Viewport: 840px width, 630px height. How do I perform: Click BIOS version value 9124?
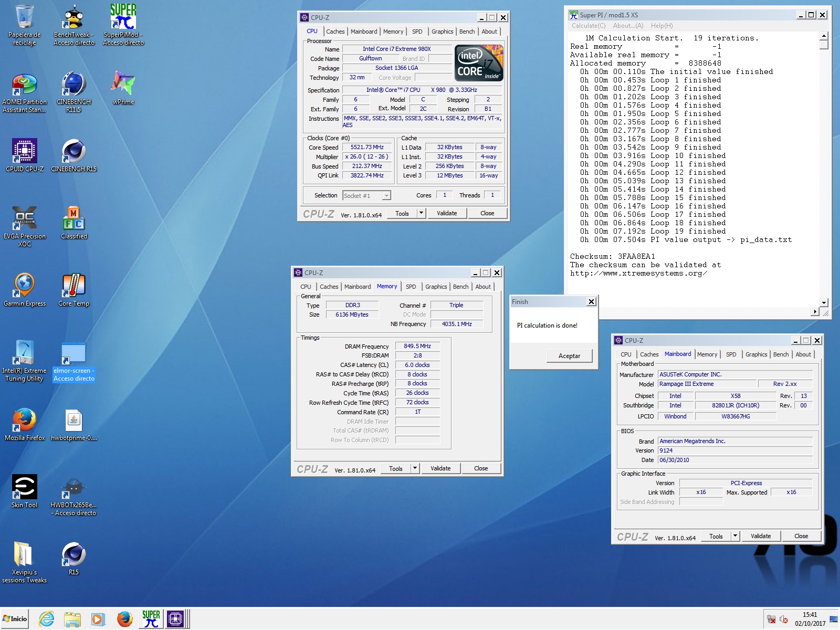[x=735, y=450]
